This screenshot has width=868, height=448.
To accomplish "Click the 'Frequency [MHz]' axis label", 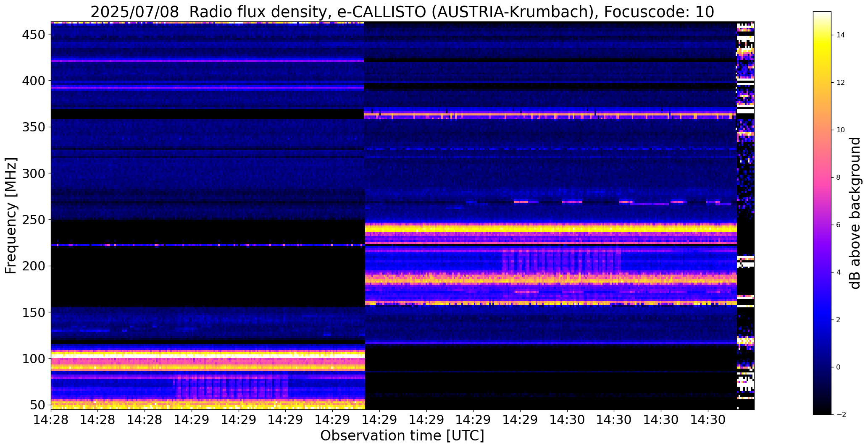I will (11, 216).
